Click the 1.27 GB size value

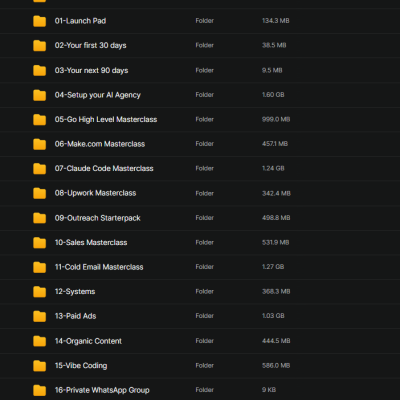click(x=273, y=267)
